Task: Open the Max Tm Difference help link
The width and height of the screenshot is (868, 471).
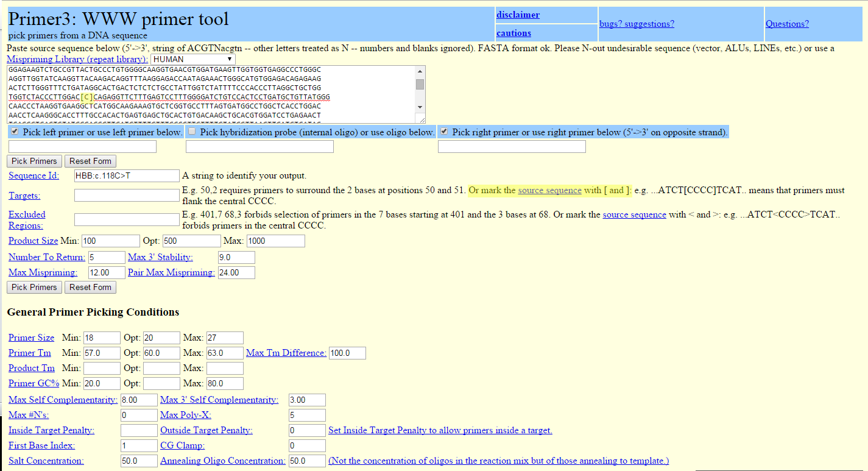Action: point(286,353)
